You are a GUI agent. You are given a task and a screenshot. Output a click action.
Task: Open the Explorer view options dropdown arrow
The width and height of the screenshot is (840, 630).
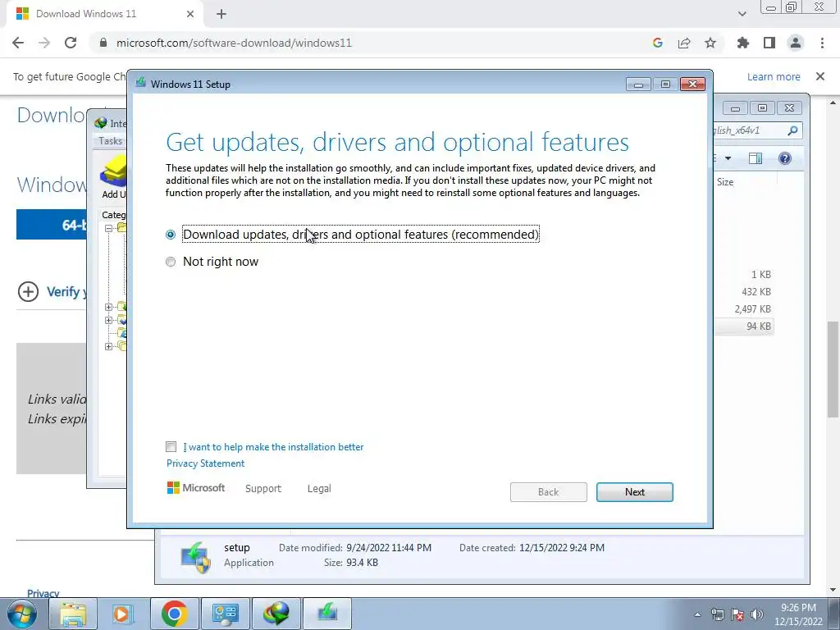pyautogui.click(x=728, y=158)
